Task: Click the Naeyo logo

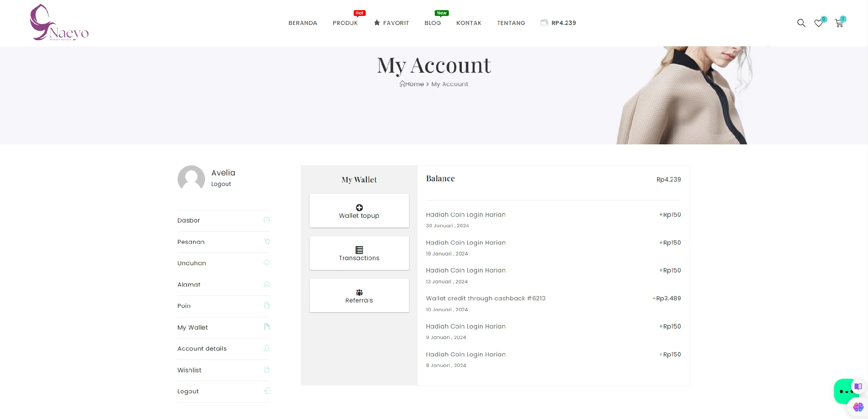Action: click(x=59, y=22)
